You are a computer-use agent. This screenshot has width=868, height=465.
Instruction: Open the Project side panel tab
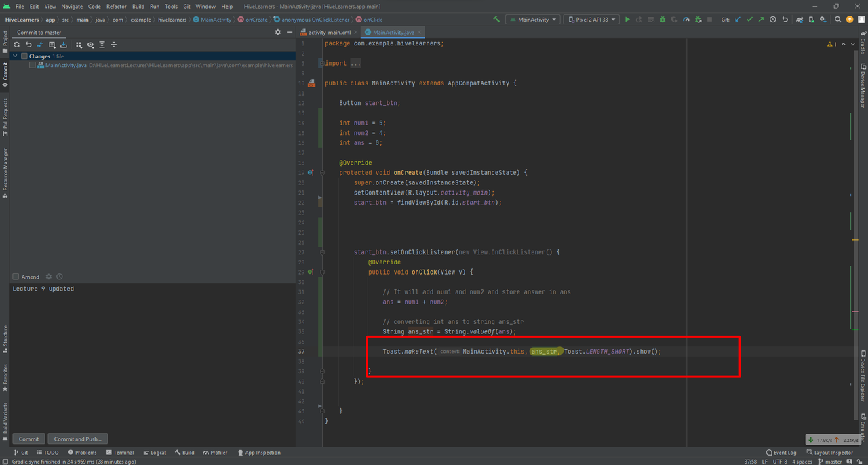tap(5, 42)
